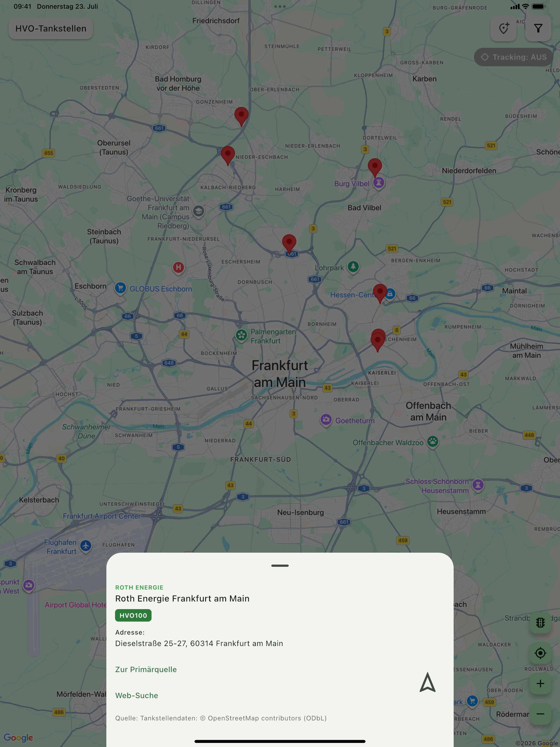
Task: Tap the Goetheturm photo marker
Action: pos(326,420)
